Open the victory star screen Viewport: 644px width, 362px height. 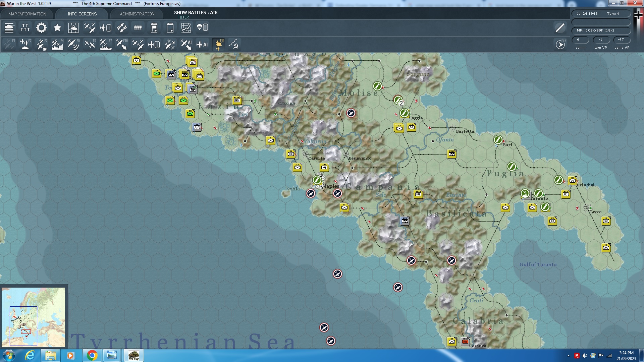57,28
